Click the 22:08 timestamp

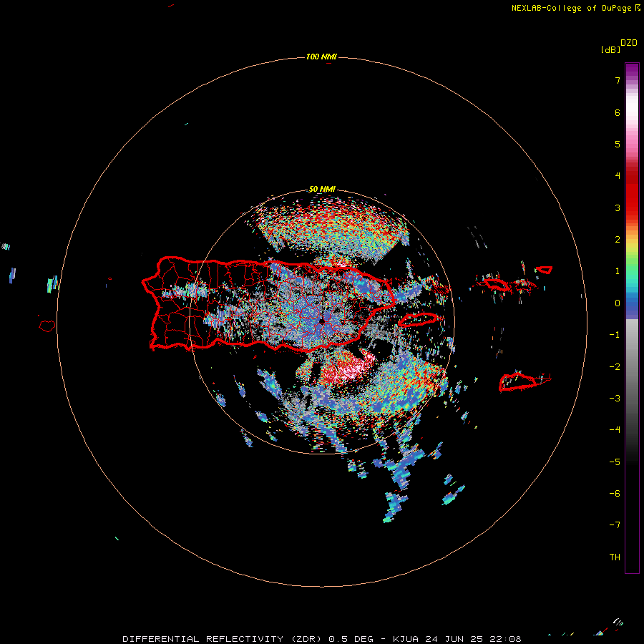click(x=507, y=639)
